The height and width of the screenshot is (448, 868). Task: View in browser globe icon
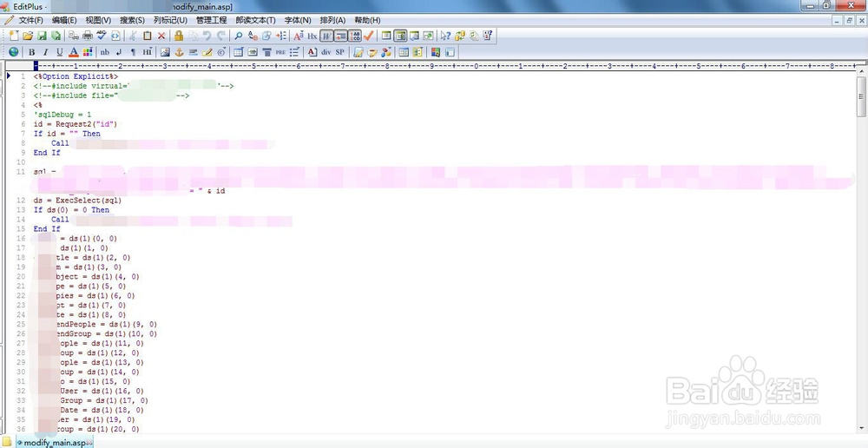point(13,52)
